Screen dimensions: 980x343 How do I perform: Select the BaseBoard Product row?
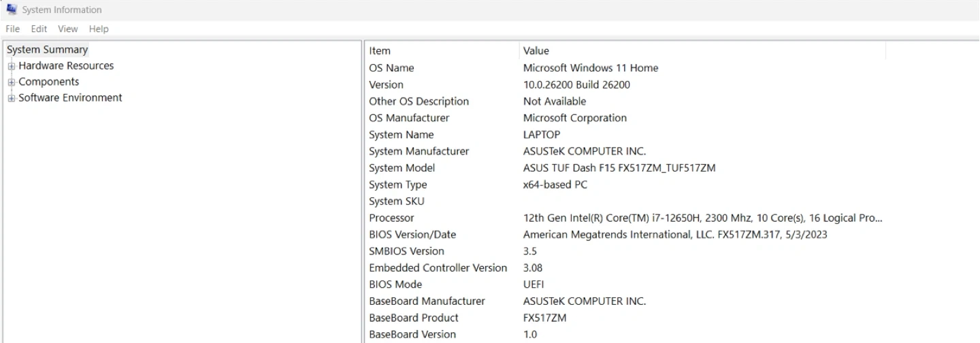(x=414, y=318)
